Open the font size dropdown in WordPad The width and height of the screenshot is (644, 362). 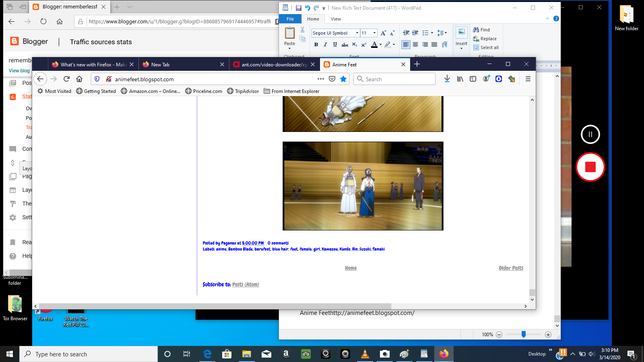374,33
